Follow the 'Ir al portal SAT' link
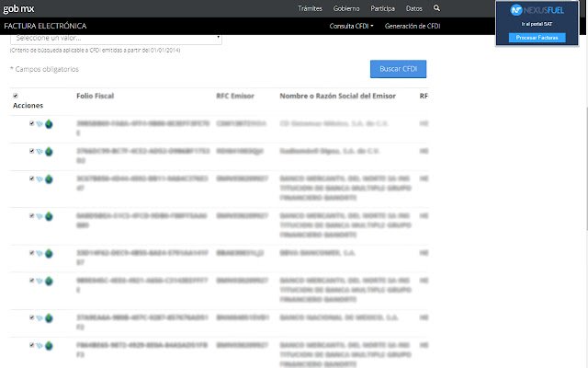 click(x=537, y=24)
